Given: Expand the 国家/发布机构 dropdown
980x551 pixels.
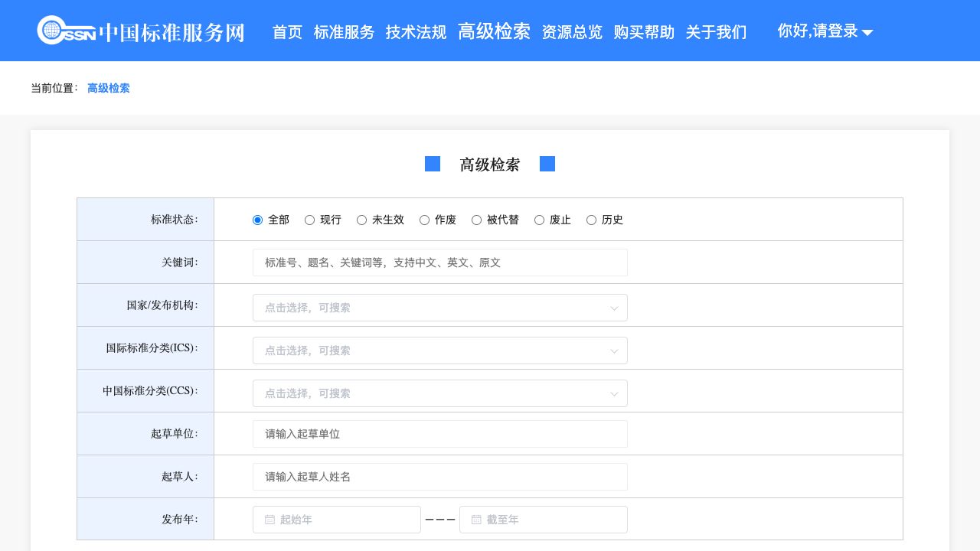Looking at the screenshot, I should (x=439, y=308).
